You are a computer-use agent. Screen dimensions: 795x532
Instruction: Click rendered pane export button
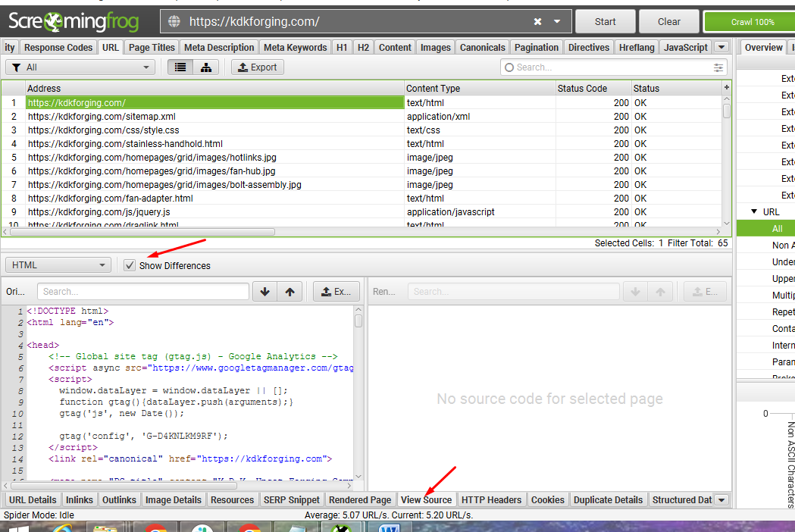705,292
